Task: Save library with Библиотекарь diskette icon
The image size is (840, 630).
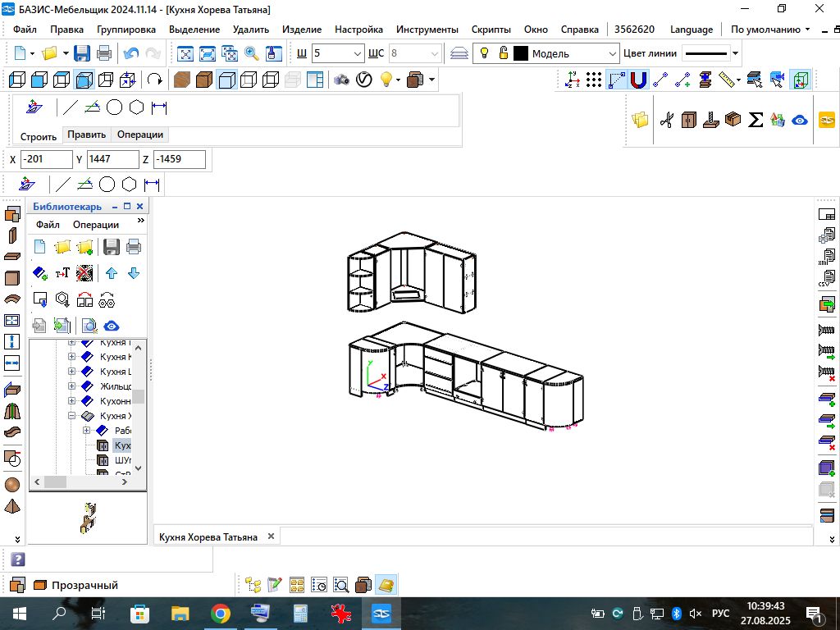Action: (112, 246)
